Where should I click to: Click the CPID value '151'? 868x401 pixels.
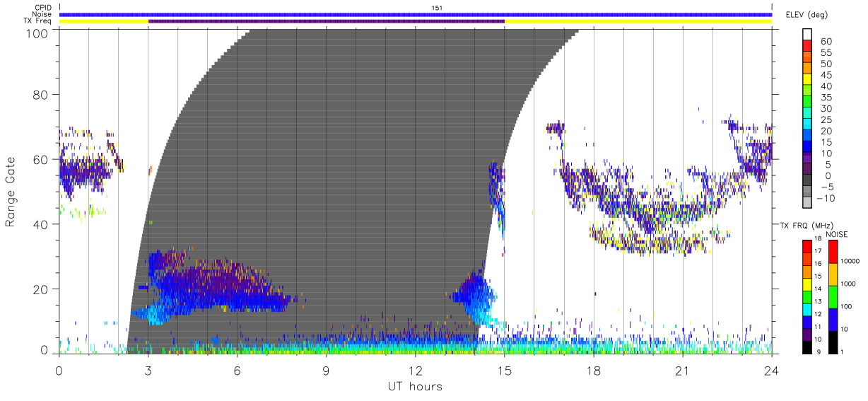(438, 8)
